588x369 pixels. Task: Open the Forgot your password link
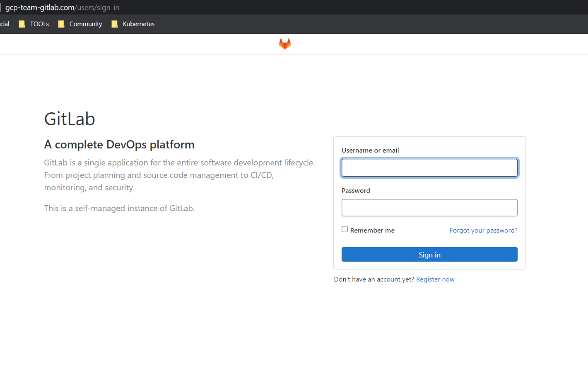pos(484,231)
